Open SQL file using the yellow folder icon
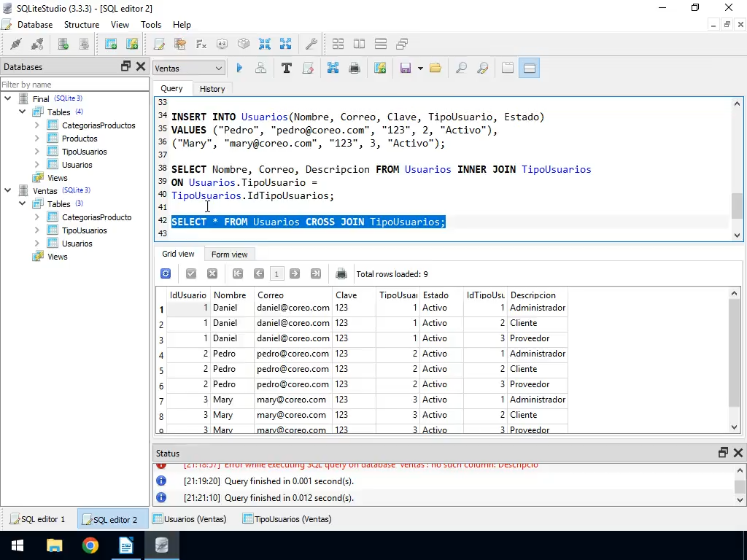The width and height of the screenshot is (747, 560). tap(436, 68)
